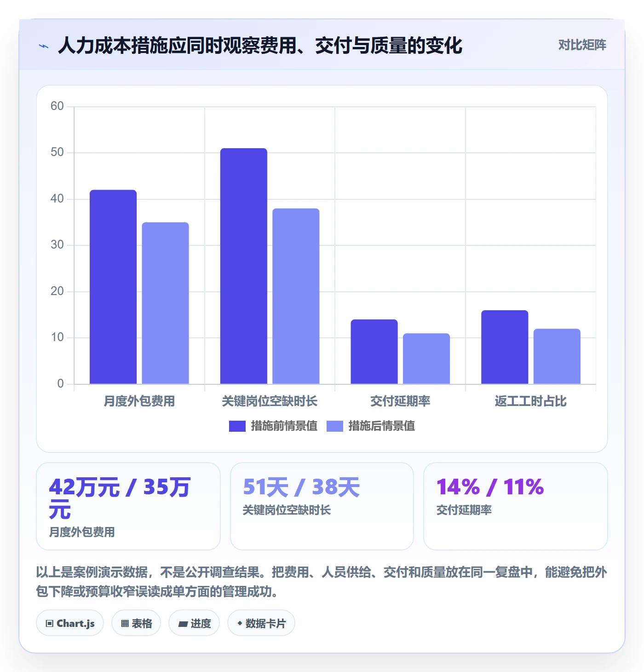Click the 月度外包费用 light bar (35)
Image resolution: width=644 pixels, height=672 pixels.
(165, 303)
